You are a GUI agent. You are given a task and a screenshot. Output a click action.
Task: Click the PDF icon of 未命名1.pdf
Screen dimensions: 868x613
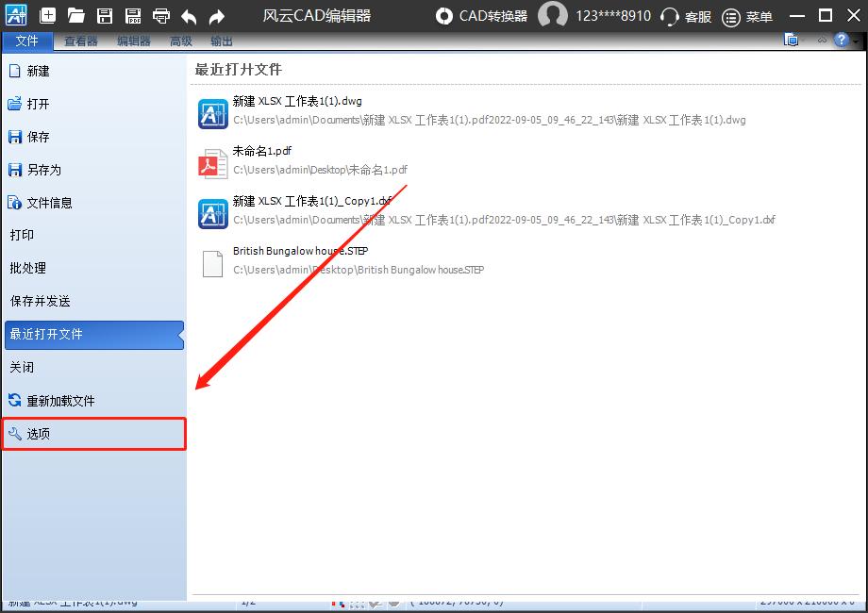click(213, 164)
